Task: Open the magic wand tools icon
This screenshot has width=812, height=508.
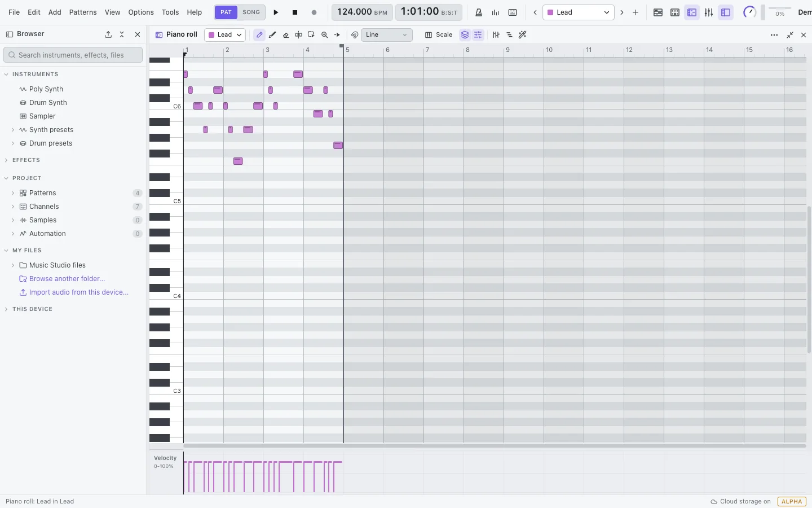Action: pos(523,35)
